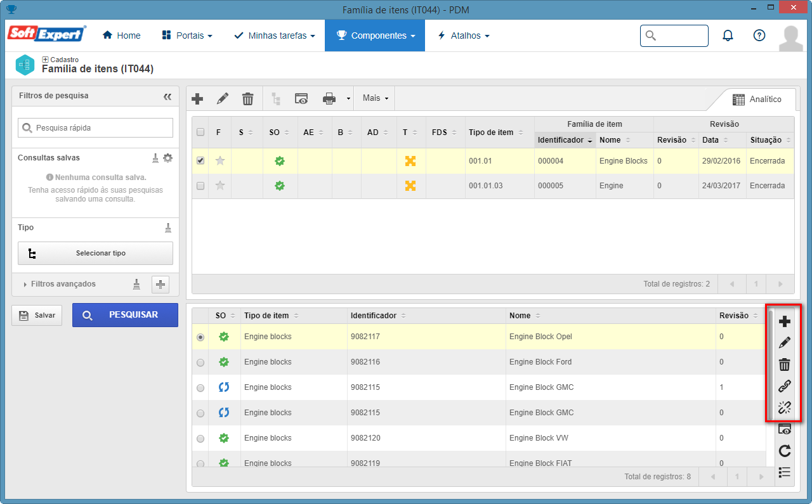Collapse the Filtros de pesquisa panel
This screenshot has height=504, width=812.
tap(167, 96)
